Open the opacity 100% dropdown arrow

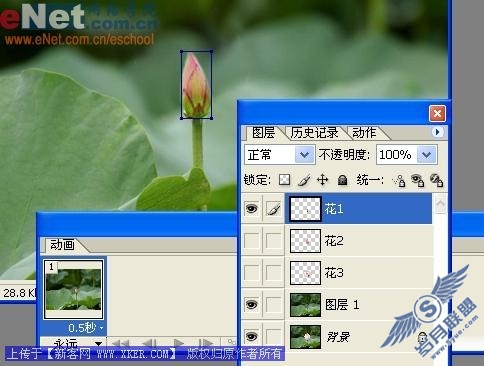point(426,155)
